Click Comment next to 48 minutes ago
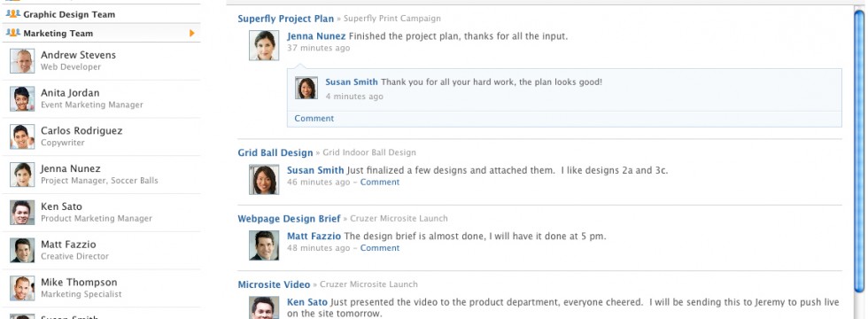The height and width of the screenshot is (319, 868). click(x=380, y=248)
